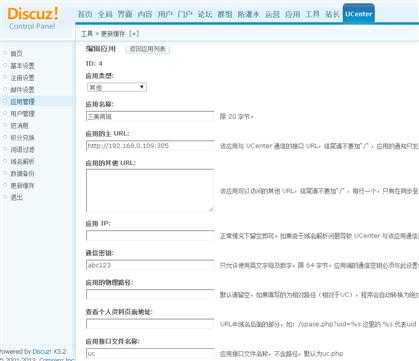Image resolution: width=419 pixels, height=361 pixels.
Task: Open the 站长 top navigation tab
Action: pyautogui.click(x=332, y=14)
